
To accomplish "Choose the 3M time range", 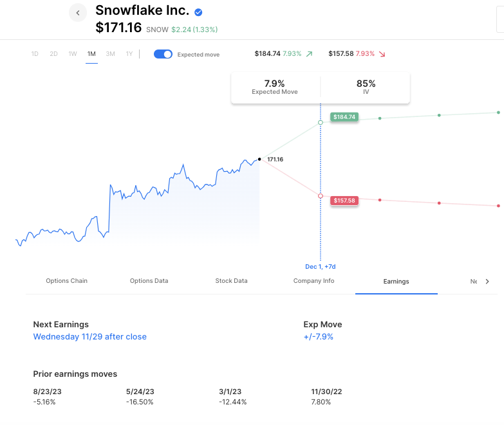I will tap(111, 54).
